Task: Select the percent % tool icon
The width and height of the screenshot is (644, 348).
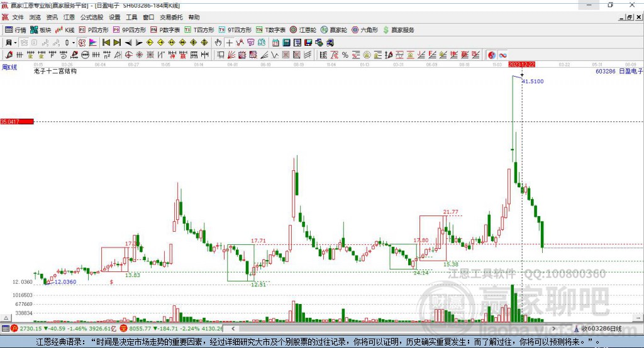Action: pos(345,55)
